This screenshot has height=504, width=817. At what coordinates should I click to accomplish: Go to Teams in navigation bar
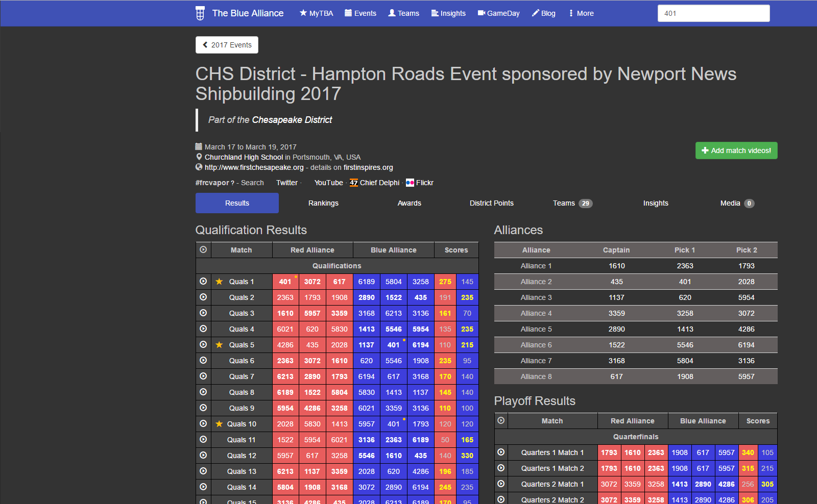pyautogui.click(x=403, y=13)
